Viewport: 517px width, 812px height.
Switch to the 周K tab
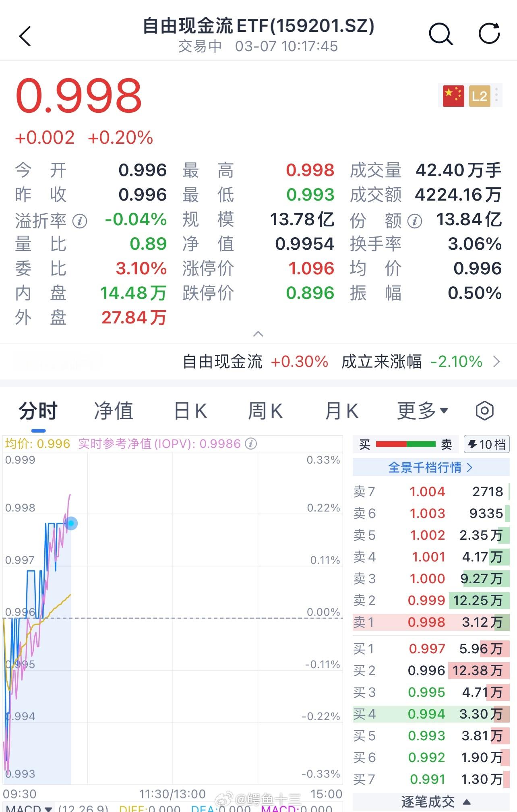(265, 411)
